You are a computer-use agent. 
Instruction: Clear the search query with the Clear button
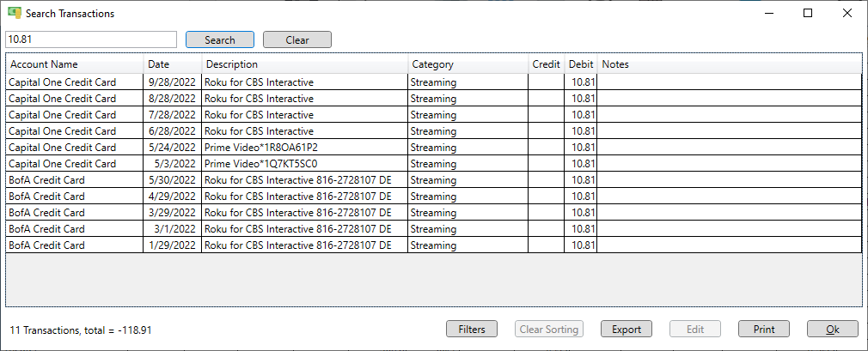coord(297,39)
